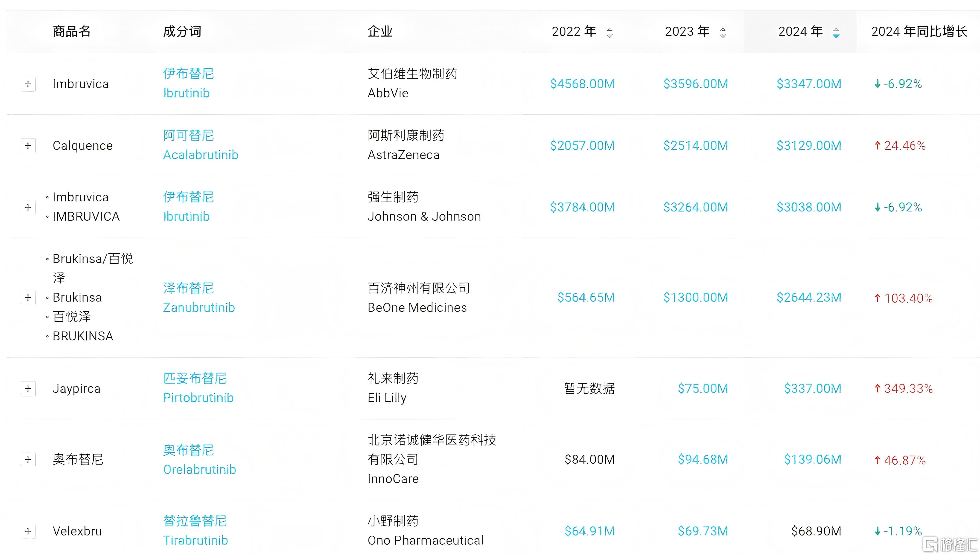Viewport: 980px width, 555px height.
Task: Click the Calquence product name
Action: 83,146
